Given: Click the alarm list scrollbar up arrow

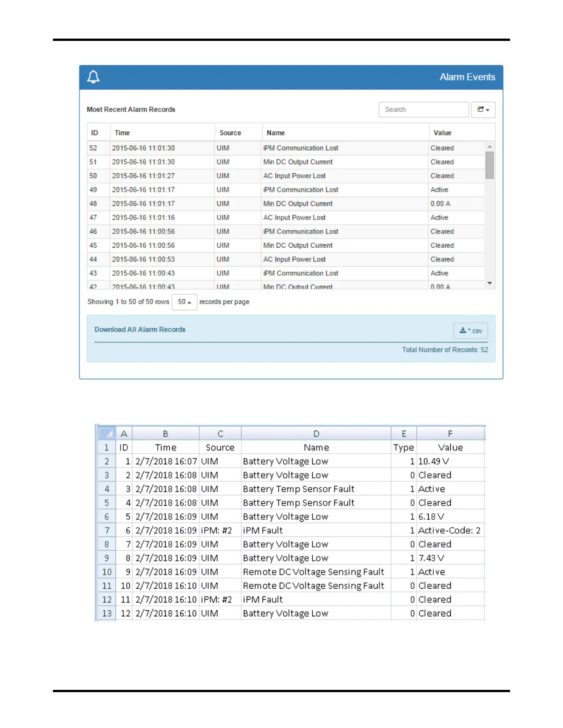Looking at the screenshot, I should click(490, 147).
